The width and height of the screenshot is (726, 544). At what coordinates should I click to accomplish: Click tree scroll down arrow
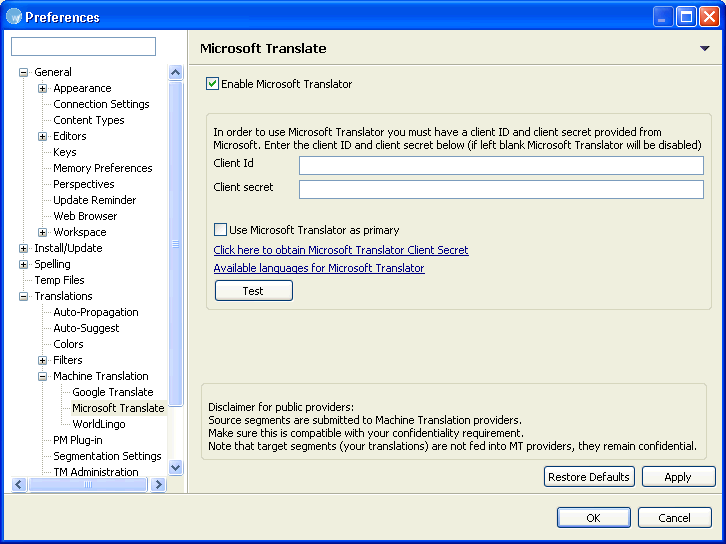[175, 467]
